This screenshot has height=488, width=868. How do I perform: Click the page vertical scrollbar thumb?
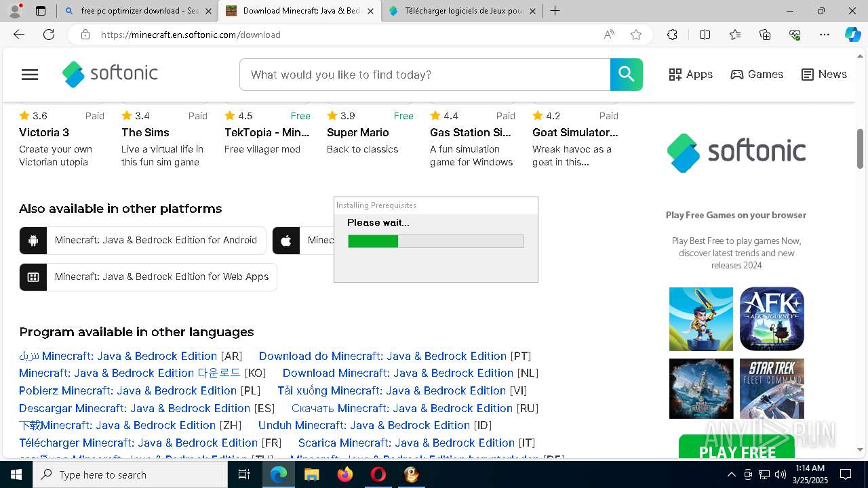pyautogui.click(x=860, y=148)
